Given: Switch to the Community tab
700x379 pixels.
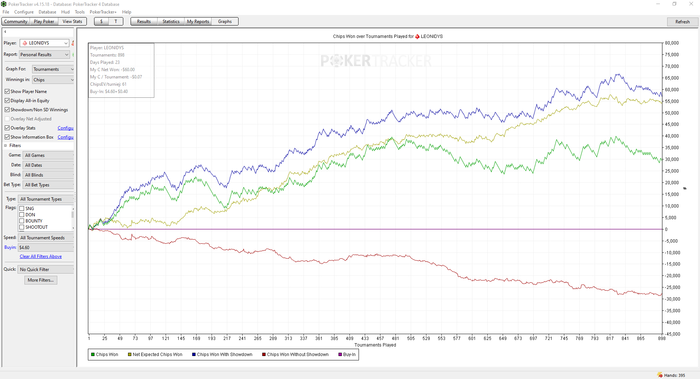Looking at the screenshot, I should coord(16,21).
